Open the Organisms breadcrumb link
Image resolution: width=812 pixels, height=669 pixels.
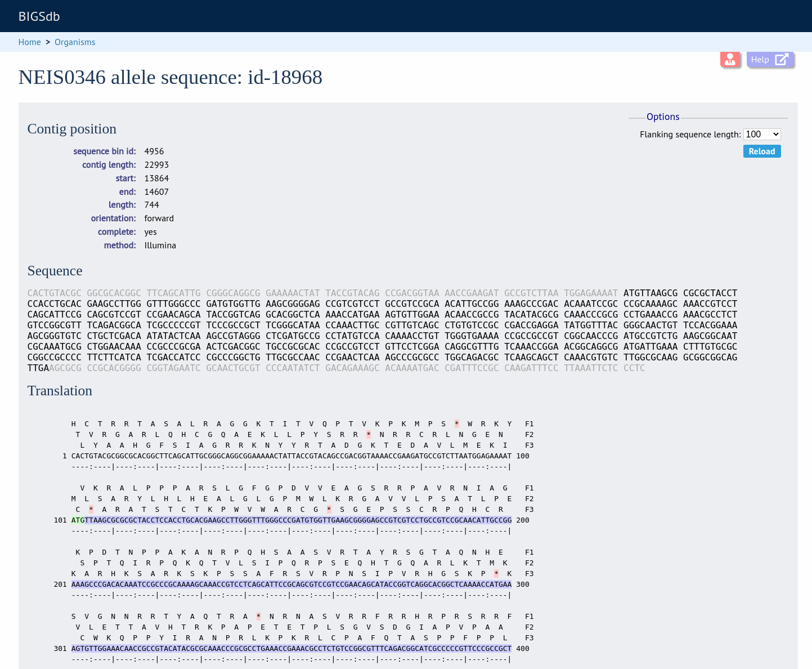(x=75, y=42)
